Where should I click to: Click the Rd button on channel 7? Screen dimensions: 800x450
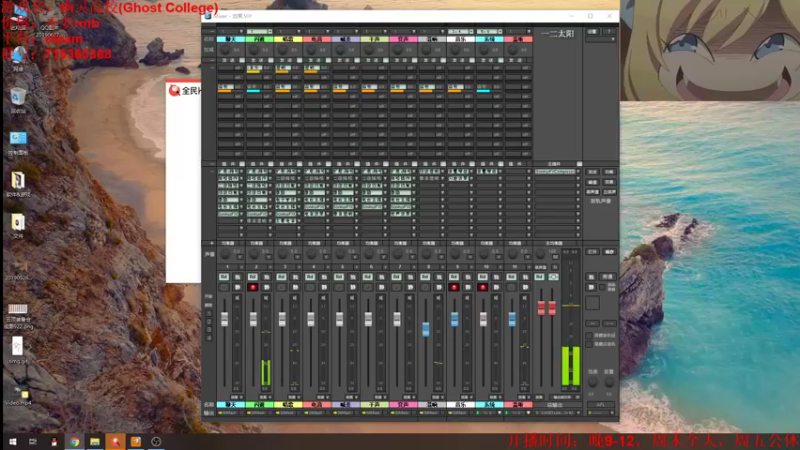click(396, 277)
